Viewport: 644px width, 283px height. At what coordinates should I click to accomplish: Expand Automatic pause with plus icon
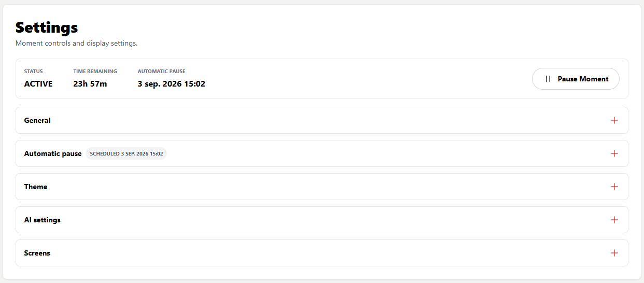[614, 153]
